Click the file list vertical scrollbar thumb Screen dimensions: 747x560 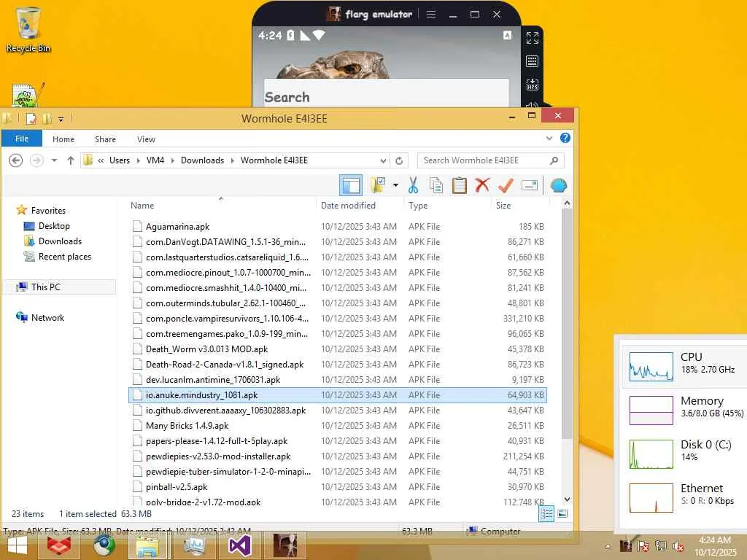point(567,324)
